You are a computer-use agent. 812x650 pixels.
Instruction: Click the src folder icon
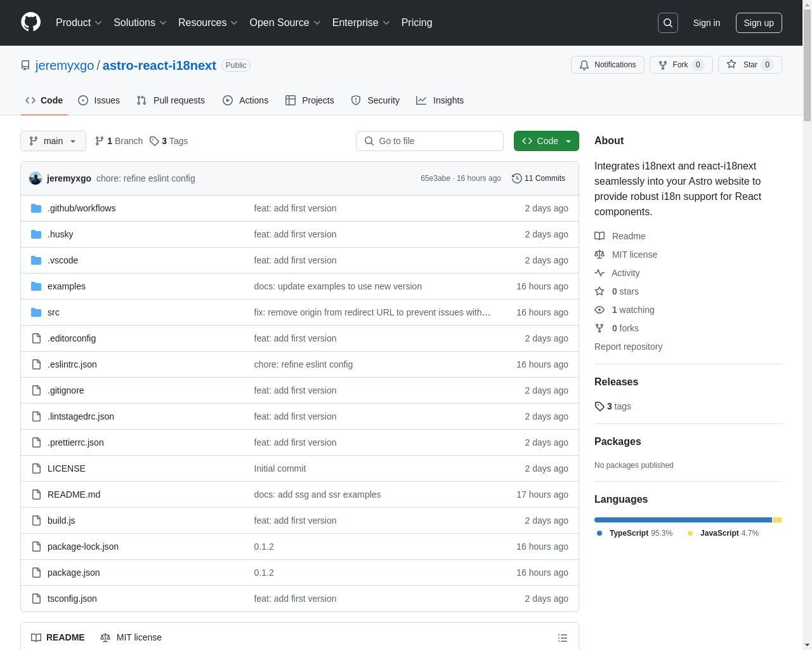(36, 312)
